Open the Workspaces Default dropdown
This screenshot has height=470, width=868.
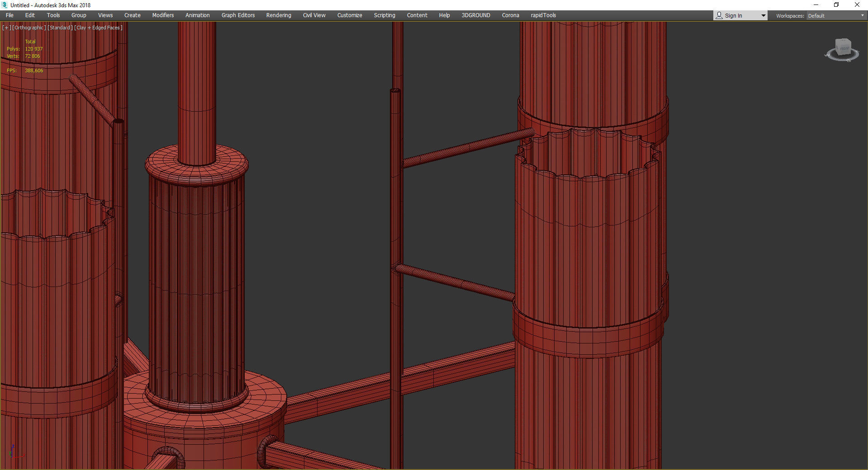click(x=836, y=16)
